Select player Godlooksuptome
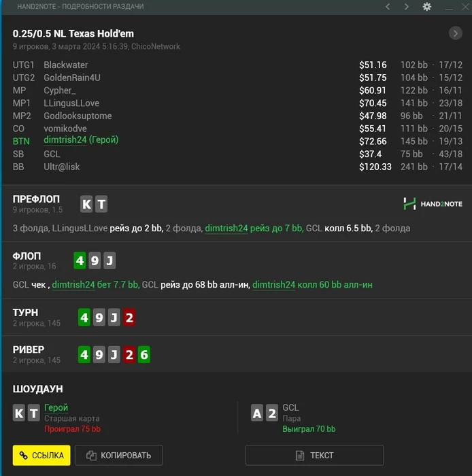472x476 pixels. (x=78, y=116)
